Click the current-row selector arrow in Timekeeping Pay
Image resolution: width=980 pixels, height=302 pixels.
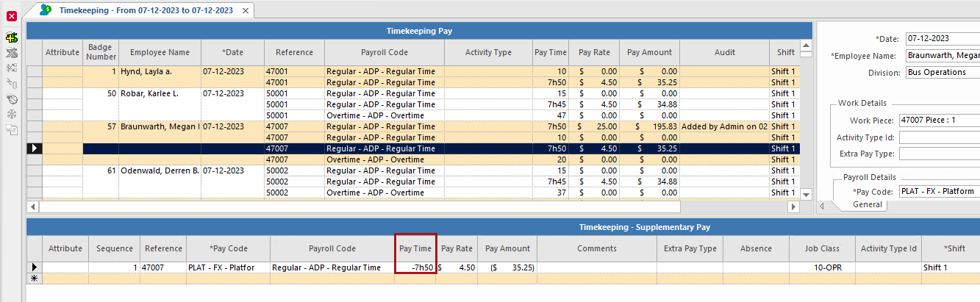coord(34,148)
